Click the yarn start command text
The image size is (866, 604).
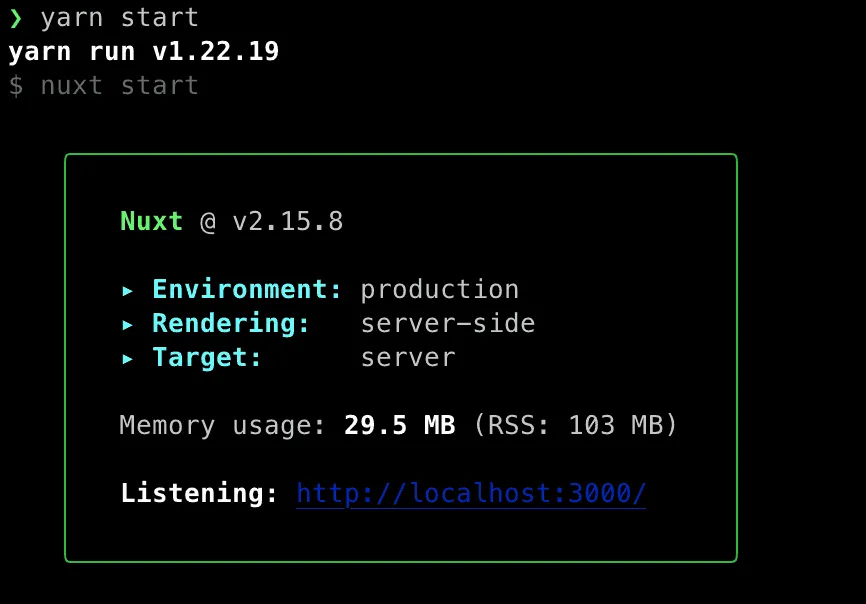point(119,19)
